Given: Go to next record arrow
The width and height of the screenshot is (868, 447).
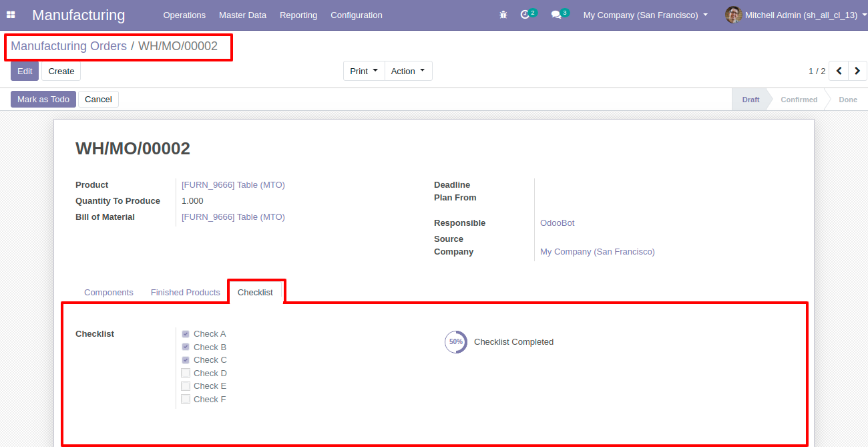Looking at the screenshot, I should pos(857,71).
